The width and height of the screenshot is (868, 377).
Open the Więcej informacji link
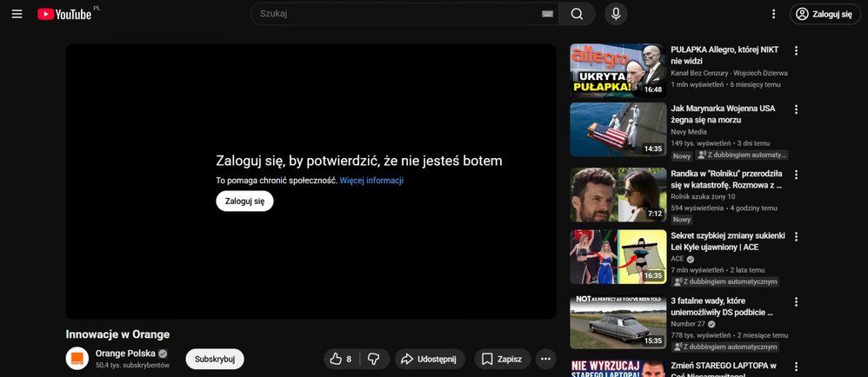[371, 180]
